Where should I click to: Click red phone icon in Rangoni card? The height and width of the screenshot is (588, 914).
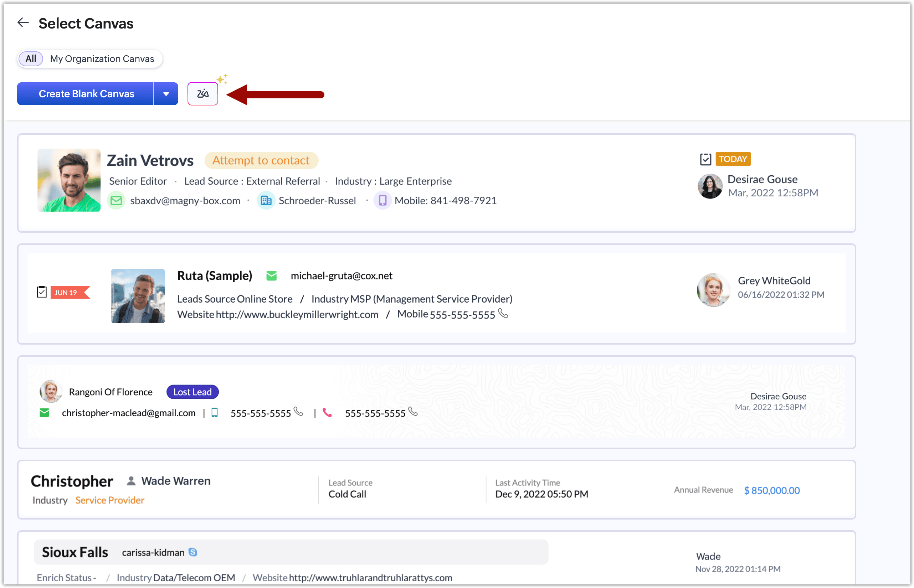coord(327,413)
